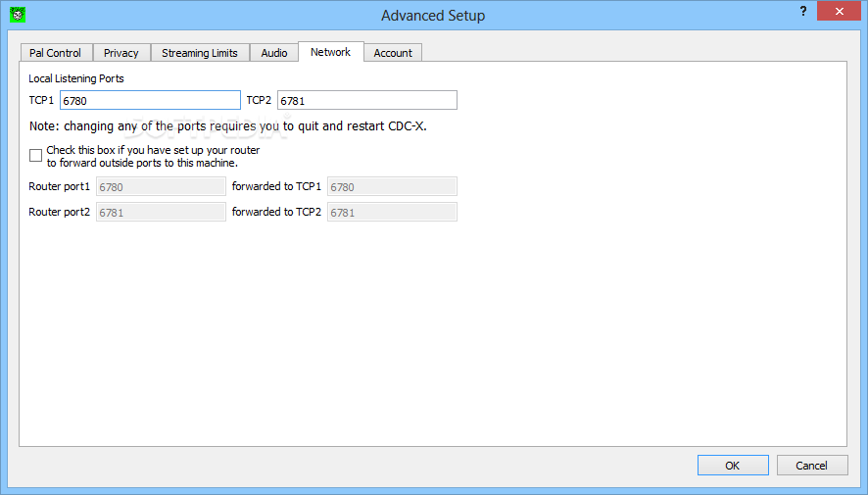Viewport: 868px width, 495px height.
Task: Click the TCP1 port input field
Action: [150, 100]
